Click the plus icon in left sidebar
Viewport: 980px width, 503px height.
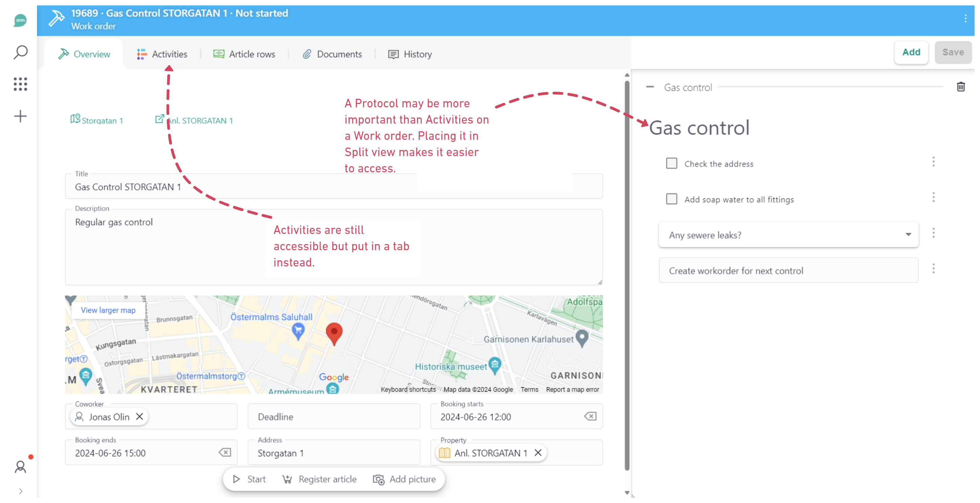(x=21, y=116)
